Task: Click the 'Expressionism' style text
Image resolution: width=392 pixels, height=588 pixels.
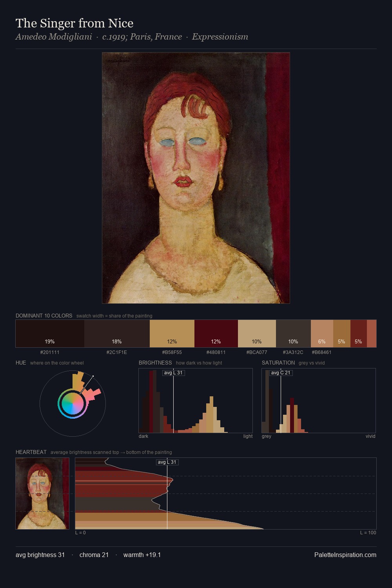Action: (x=220, y=37)
